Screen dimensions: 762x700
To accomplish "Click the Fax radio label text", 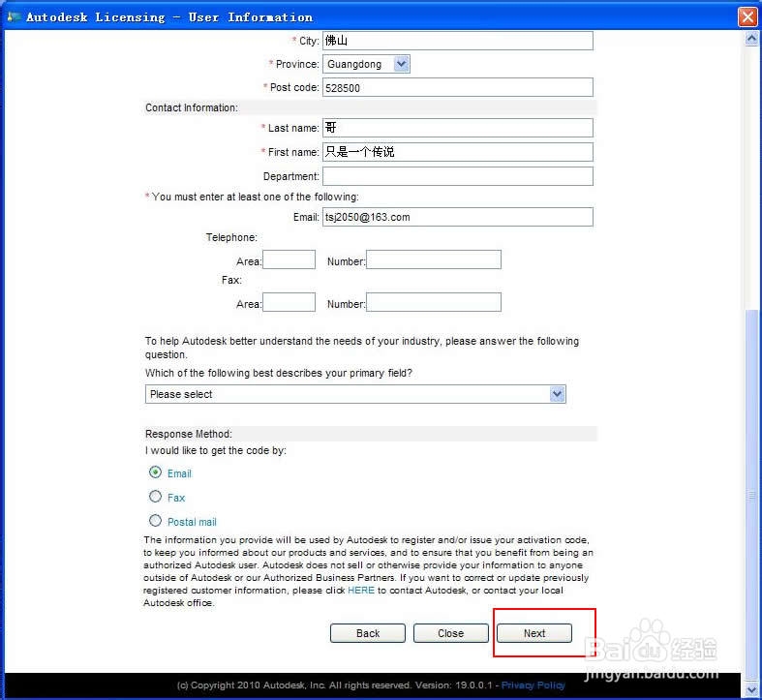I will 176,498.
